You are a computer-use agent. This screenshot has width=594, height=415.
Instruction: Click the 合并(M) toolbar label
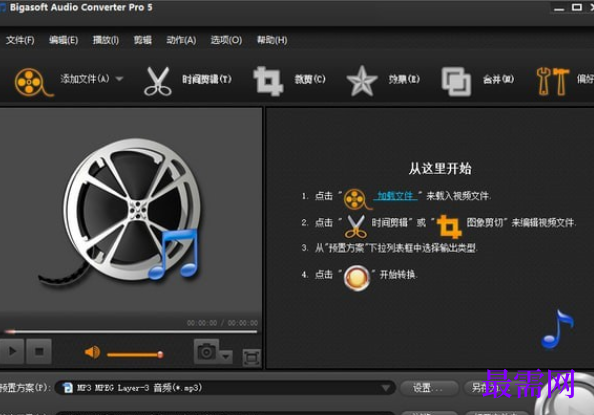click(x=499, y=79)
